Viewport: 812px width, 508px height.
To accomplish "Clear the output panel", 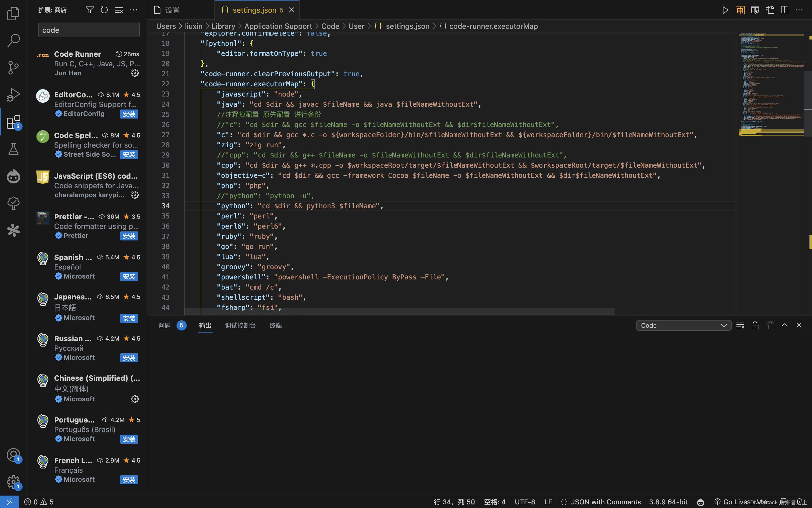I will tap(740, 325).
